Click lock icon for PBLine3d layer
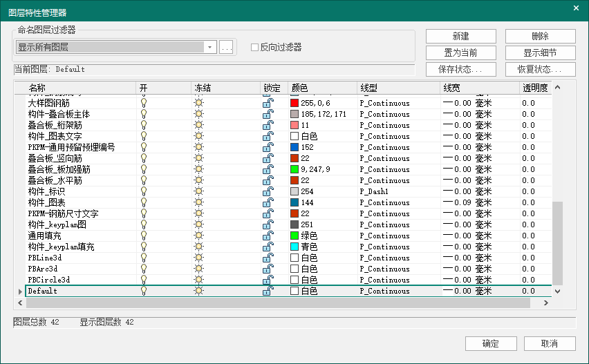The width and height of the screenshot is (589, 364). 268,258
